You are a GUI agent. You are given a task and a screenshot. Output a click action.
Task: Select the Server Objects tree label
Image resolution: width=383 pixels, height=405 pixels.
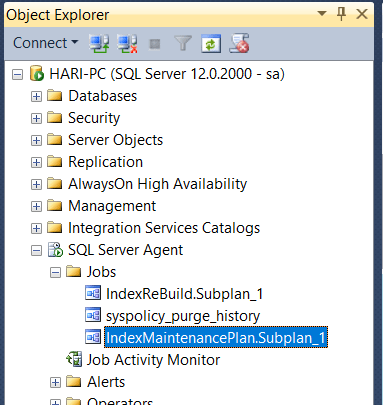115,140
